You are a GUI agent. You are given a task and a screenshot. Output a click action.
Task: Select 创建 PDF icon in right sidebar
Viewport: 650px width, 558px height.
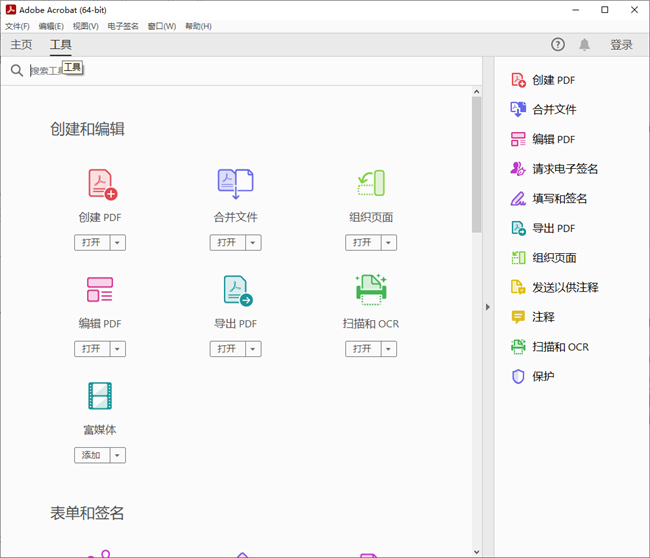(x=518, y=80)
